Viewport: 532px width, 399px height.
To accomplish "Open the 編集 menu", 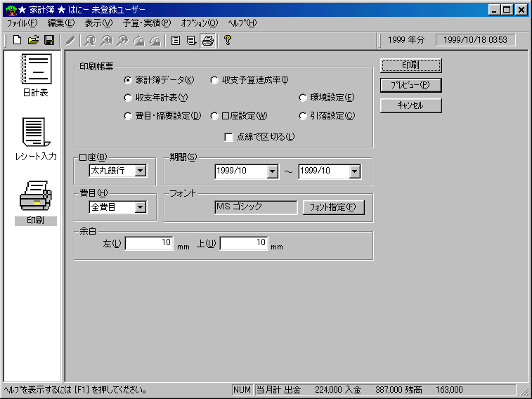I will pyautogui.click(x=60, y=23).
